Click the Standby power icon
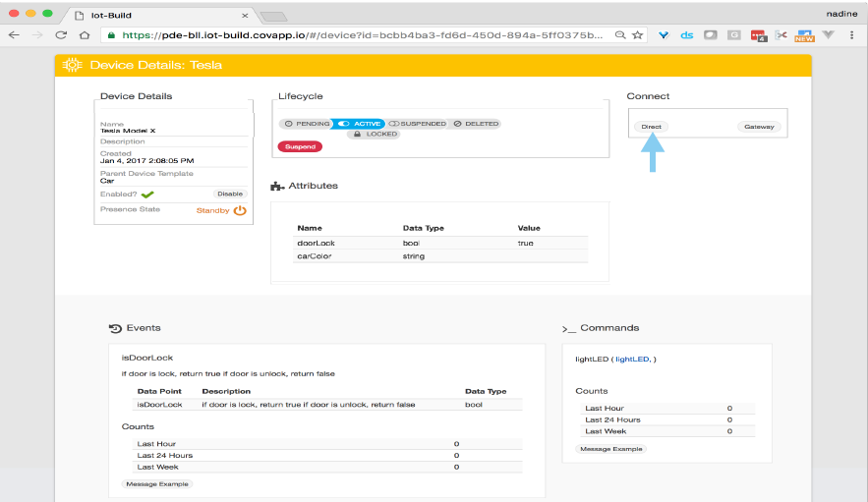Image resolution: width=868 pixels, height=502 pixels. pyautogui.click(x=240, y=210)
